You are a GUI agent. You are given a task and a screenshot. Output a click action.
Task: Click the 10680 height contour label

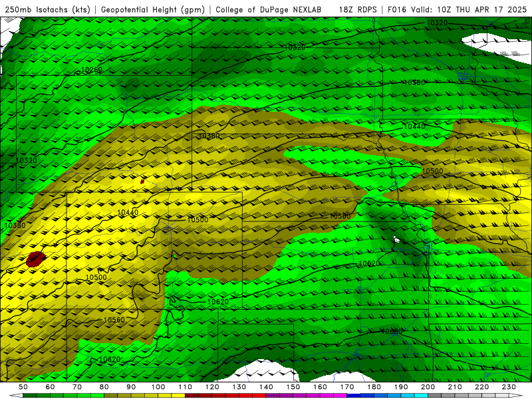point(392,331)
